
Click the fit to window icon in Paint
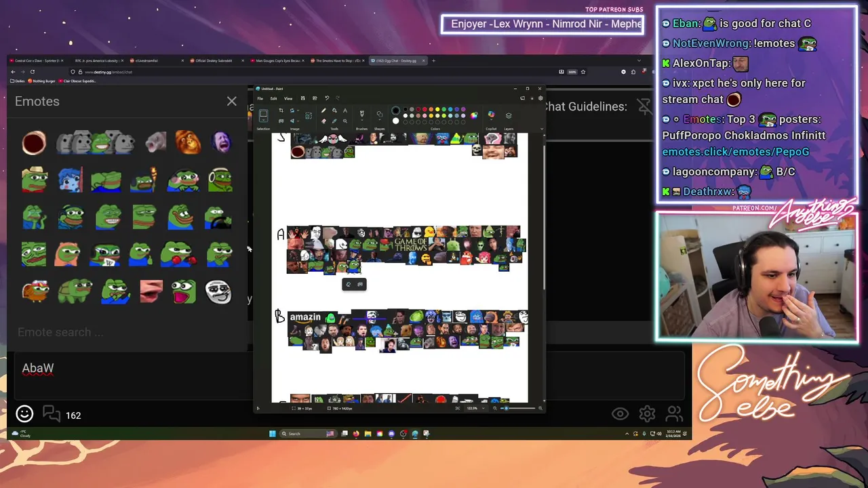point(458,408)
